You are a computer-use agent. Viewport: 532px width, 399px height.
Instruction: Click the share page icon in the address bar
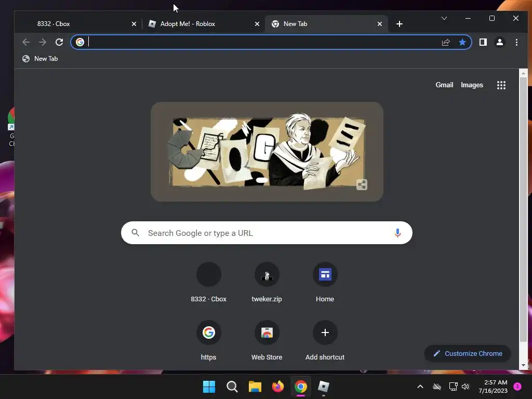click(446, 42)
